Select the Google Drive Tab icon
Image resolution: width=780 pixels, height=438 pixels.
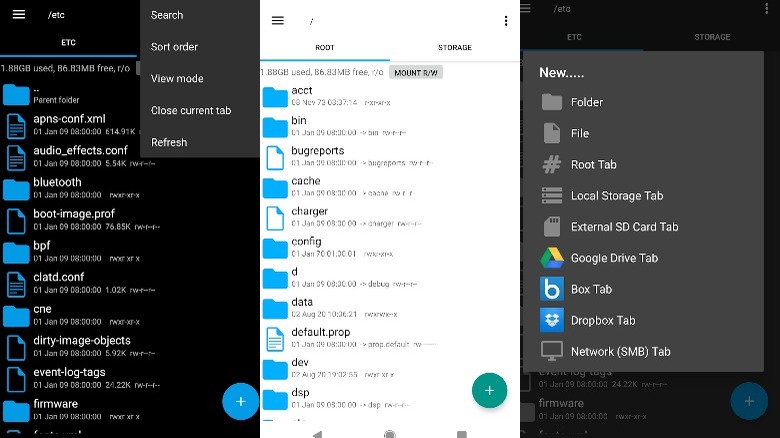(x=552, y=258)
